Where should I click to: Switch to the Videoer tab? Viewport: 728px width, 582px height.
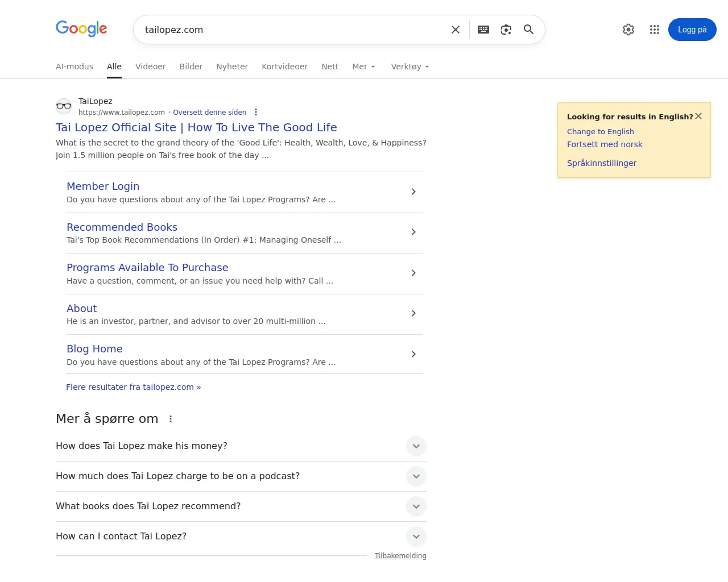[x=151, y=66]
